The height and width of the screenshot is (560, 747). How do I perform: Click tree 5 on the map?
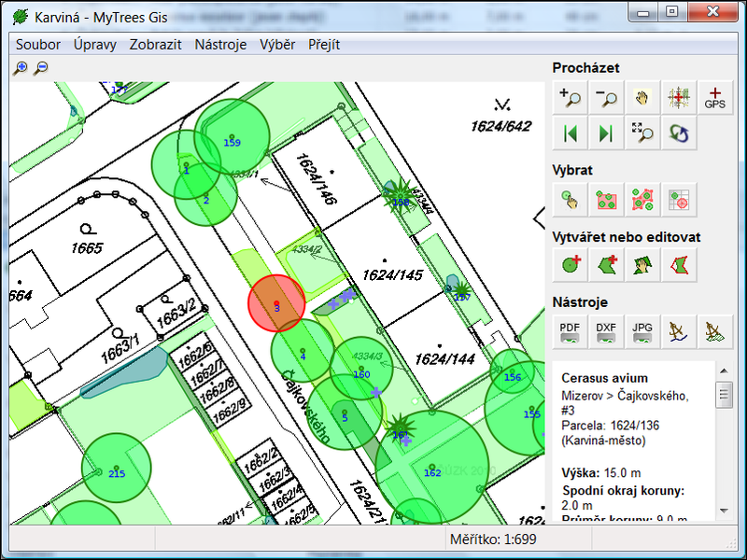344,411
